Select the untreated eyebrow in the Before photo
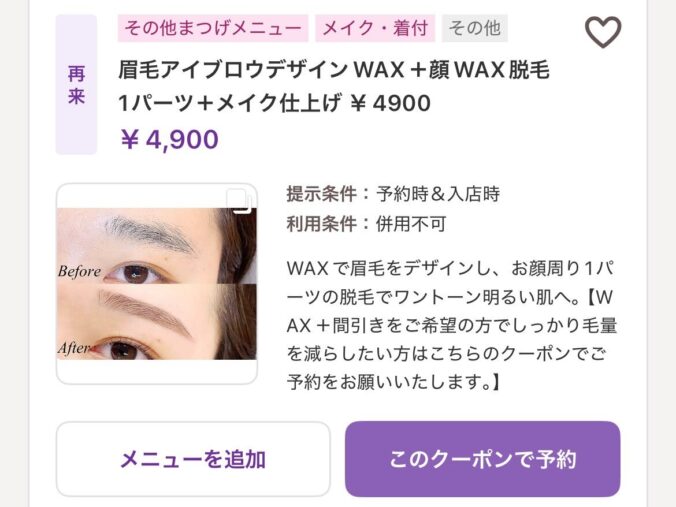Image resolution: width=676 pixels, height=507 pixels. click(x=150, y=233)
